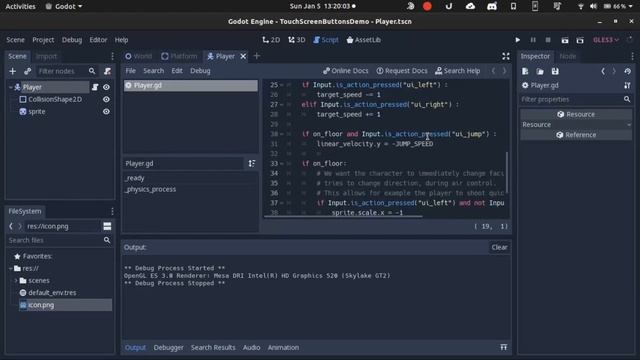The height and width of the screenshot is (360, 640).
Task: Fold code at line 30
Action: [x=282, y=134]
